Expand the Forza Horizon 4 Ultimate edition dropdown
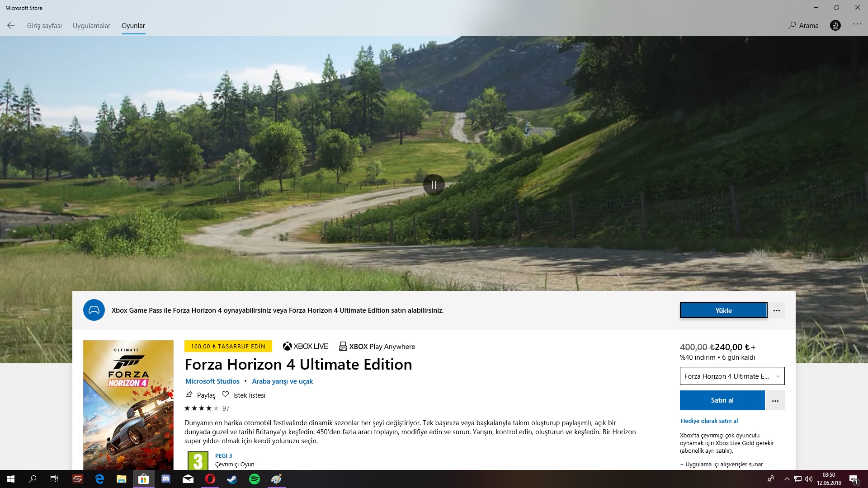This screenshot has width=868, height=488. pos(732,376)
